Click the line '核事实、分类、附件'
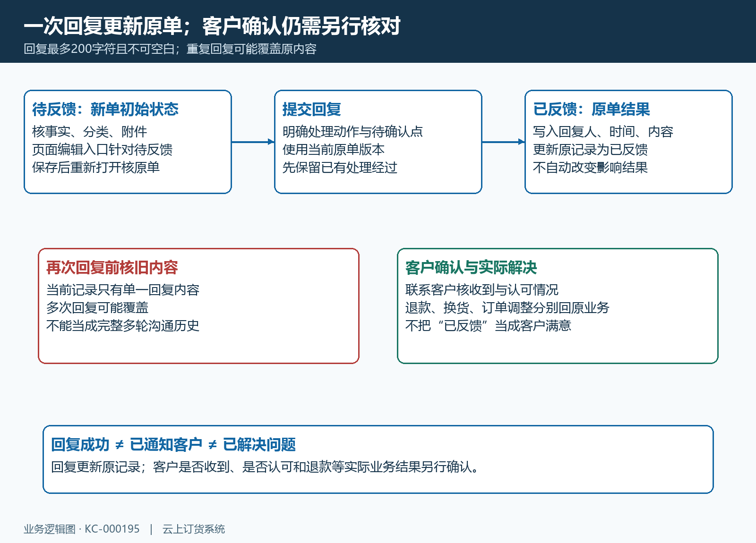The width and height of the screenshot is (756, 543). click(89, 132)
